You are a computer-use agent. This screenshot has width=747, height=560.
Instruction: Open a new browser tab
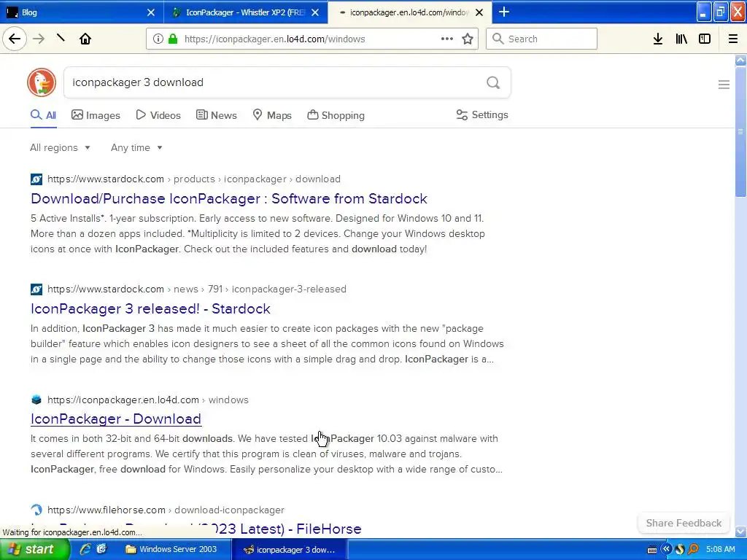[504, 12]
